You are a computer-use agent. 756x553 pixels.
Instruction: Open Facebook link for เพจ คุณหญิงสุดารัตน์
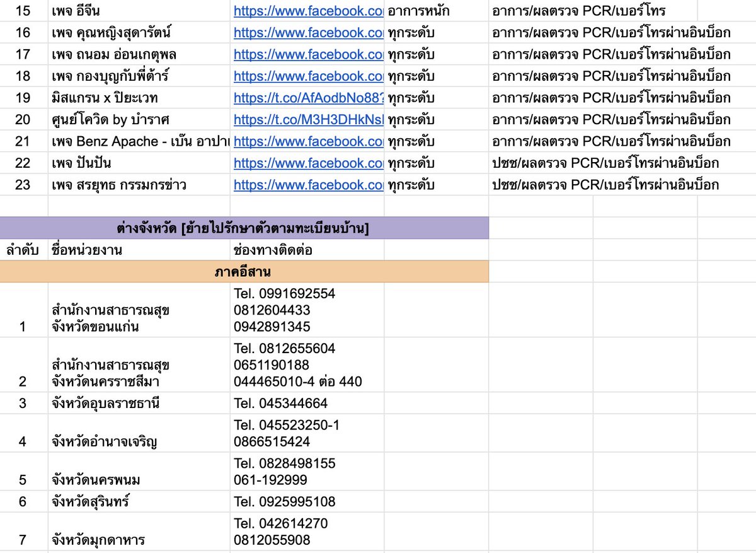pyautogui.click(x=308, y=33)
